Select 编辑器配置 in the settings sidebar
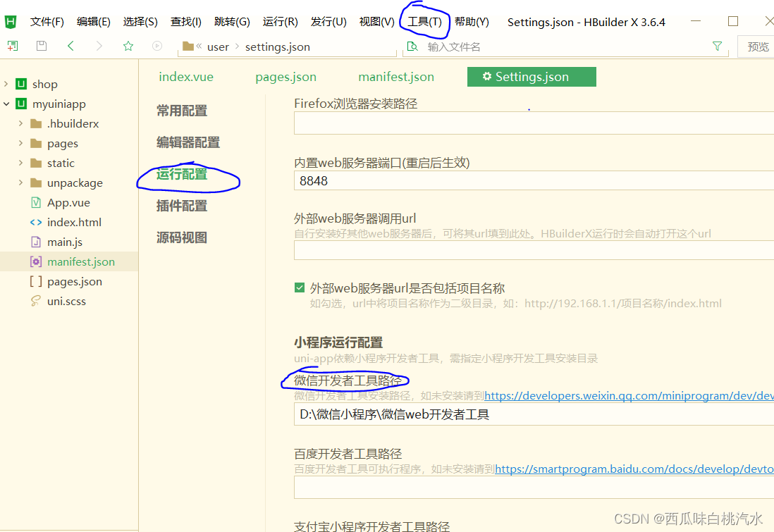 click(x=187, y=142)
